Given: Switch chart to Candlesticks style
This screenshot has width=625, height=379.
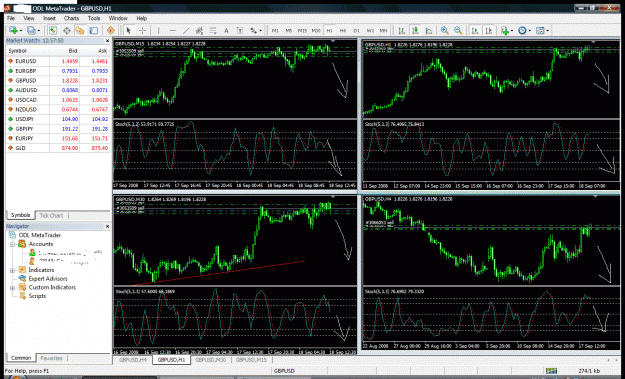Looking at the screenshot, I should (x=415, y=30).
